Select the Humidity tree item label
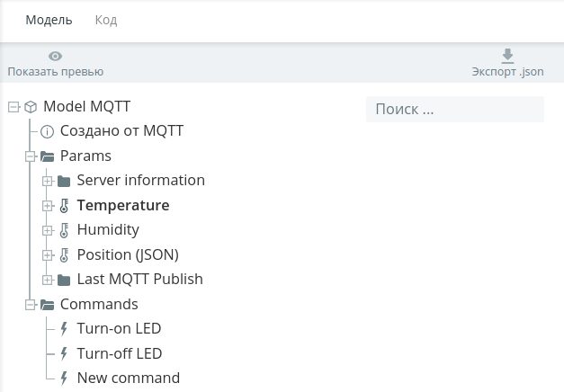The width and height of the screenshot is (564, 392). (x=108, y=230)
